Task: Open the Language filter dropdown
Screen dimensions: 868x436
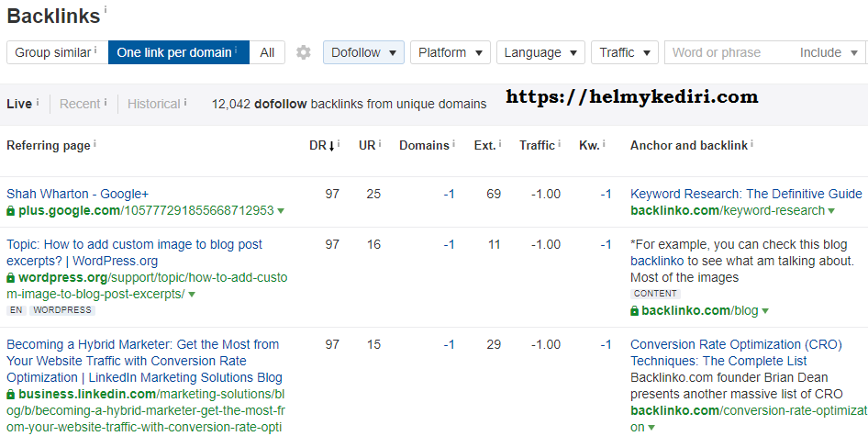Action: pos(540,52)
